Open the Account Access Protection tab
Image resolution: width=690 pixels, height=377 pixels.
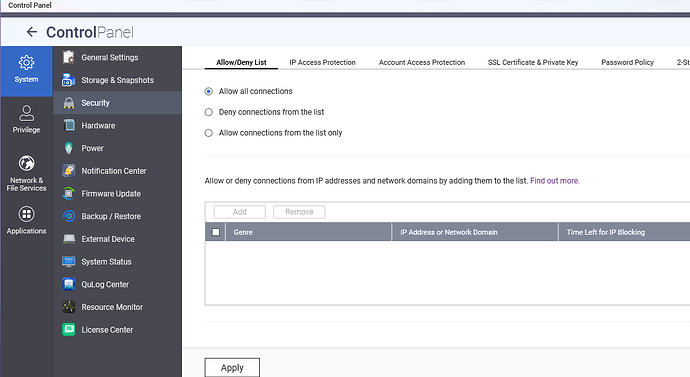tap(422, 62)
